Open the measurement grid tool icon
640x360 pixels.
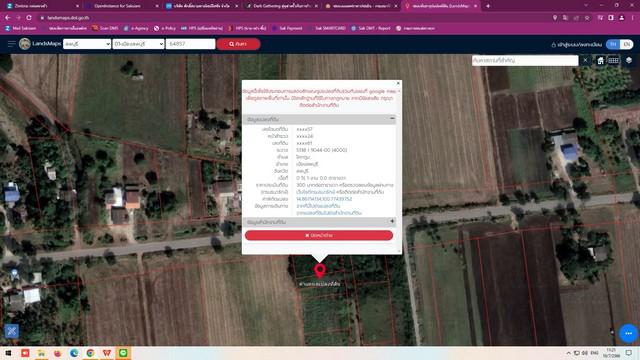coord(613,60)
